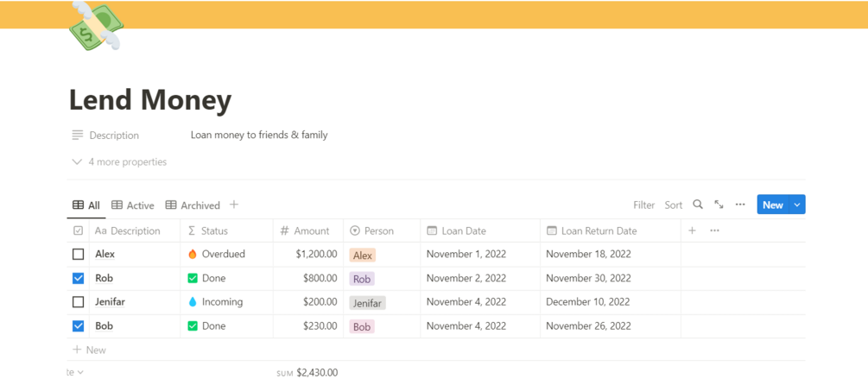Open the database three-dots options menu
This screenshot has width=868, height=385.
tap(740, 205)
